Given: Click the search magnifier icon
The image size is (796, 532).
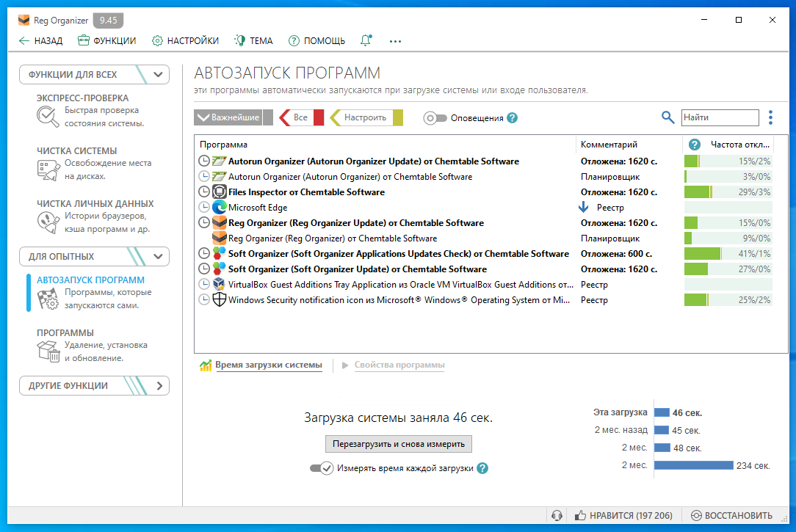Looking at the screenshot, I should [667, 117].
